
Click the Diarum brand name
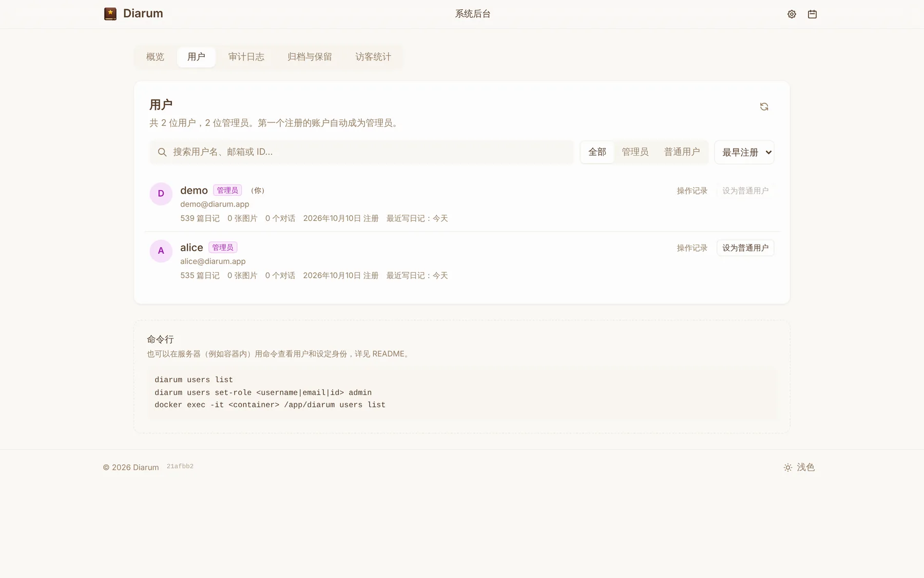click(x=143, y=13)
